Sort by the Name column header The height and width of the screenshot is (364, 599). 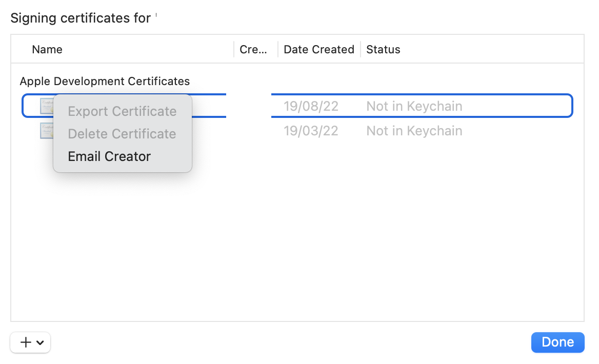[x=47, y=49]
